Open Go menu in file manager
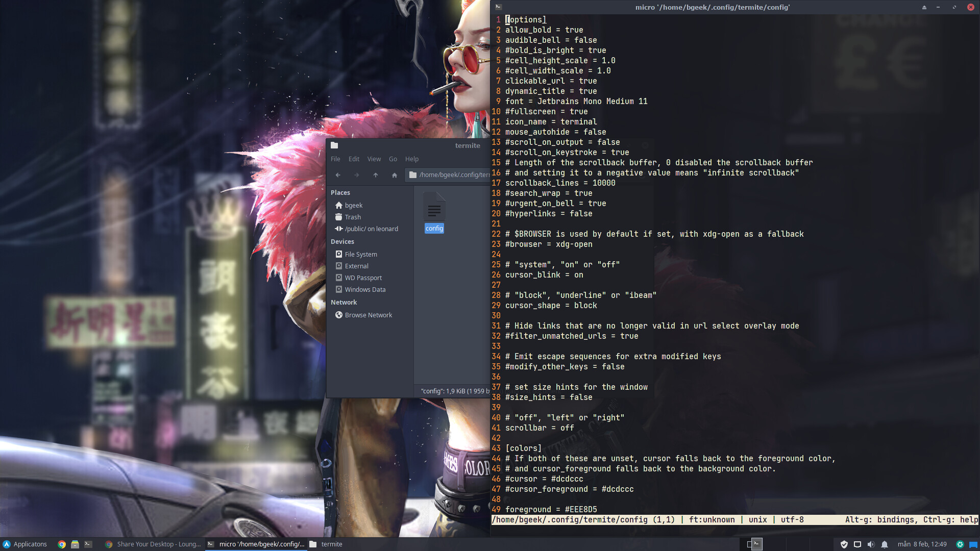Viewport: 980px width, 551px height. click(x=393, y=159)
